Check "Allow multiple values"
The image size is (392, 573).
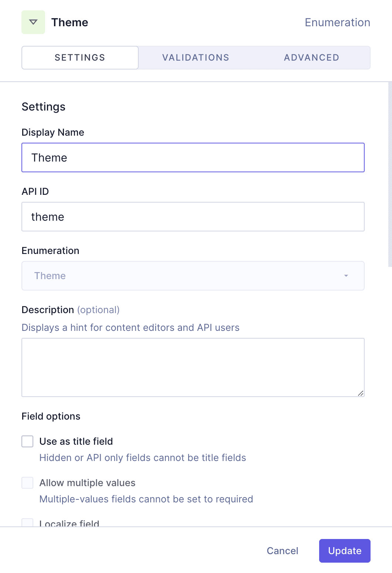27,483
